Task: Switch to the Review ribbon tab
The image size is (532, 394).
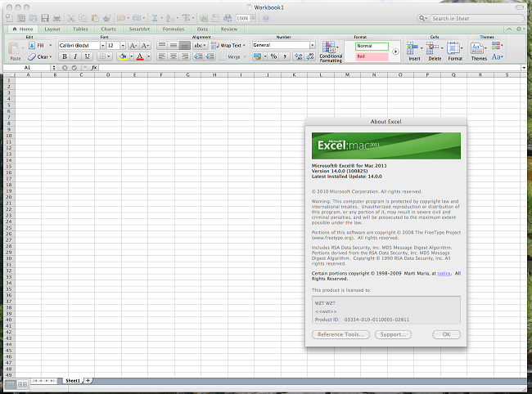Action: click(229, 29)
